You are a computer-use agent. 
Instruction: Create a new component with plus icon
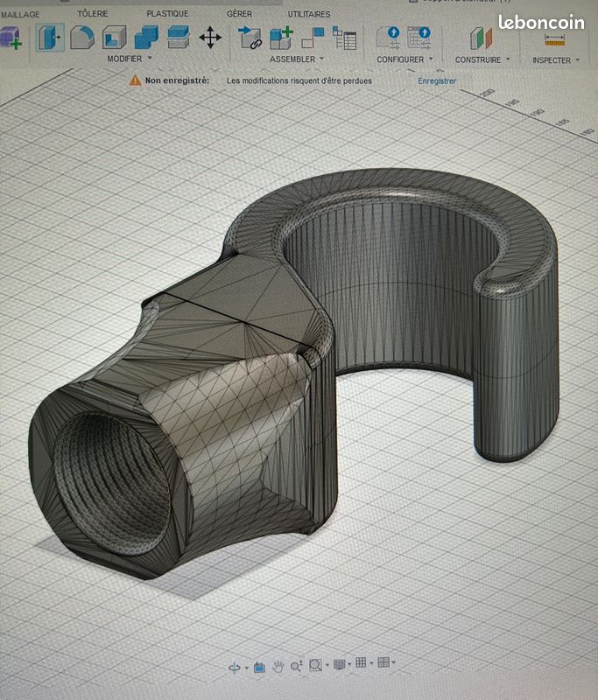click(x=281, y=38)
